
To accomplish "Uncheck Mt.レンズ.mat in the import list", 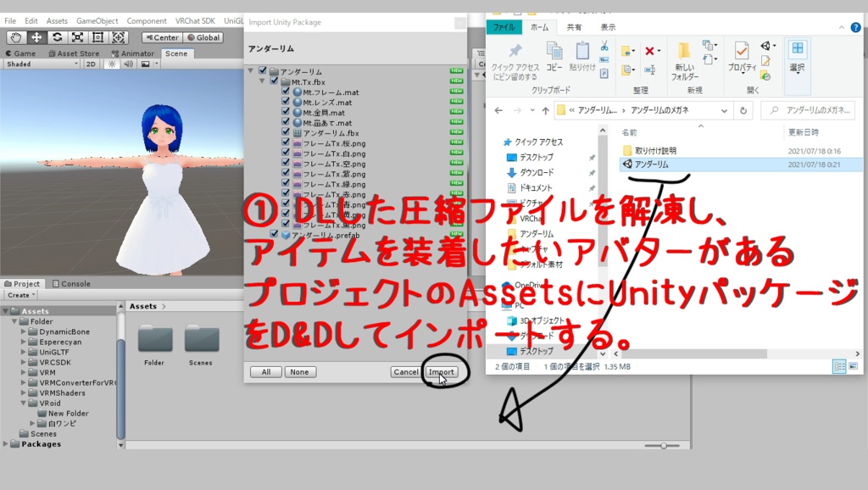I will [284, 103].
